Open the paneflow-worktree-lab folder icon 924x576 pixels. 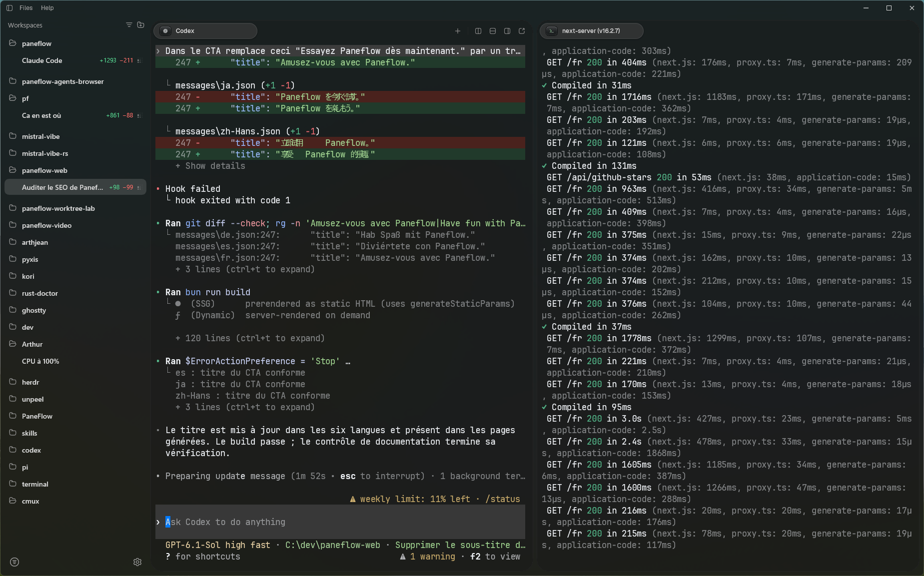[x=13, y=208]
